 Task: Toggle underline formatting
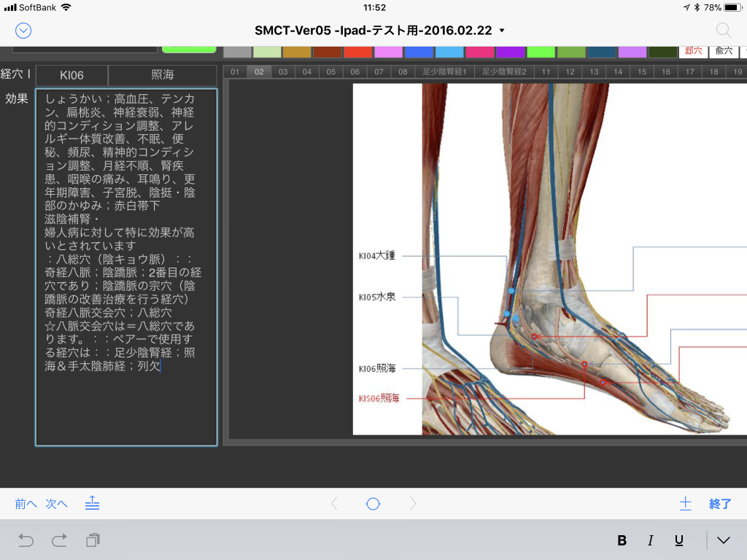678,540
